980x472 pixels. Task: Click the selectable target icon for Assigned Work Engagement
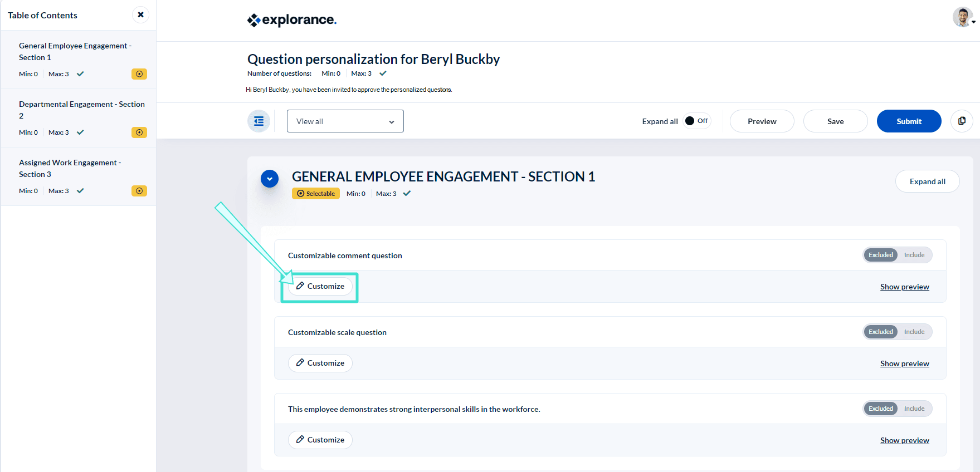139,191
